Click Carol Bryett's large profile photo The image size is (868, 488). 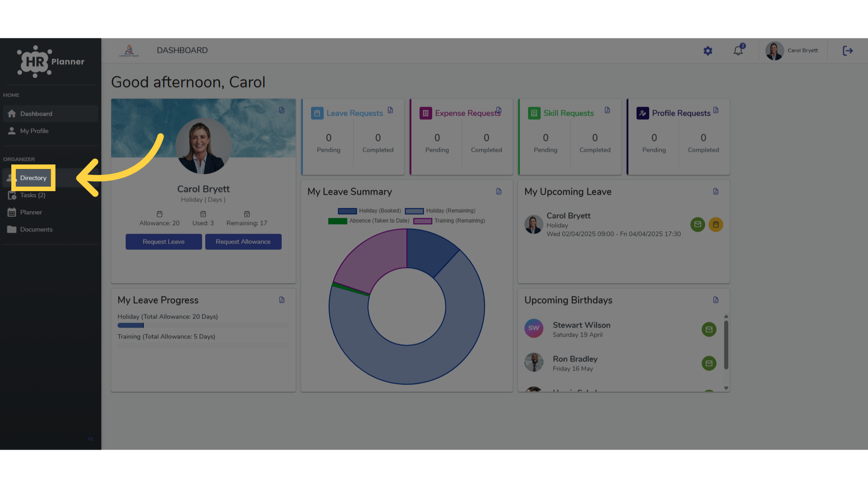coord(203,146)
